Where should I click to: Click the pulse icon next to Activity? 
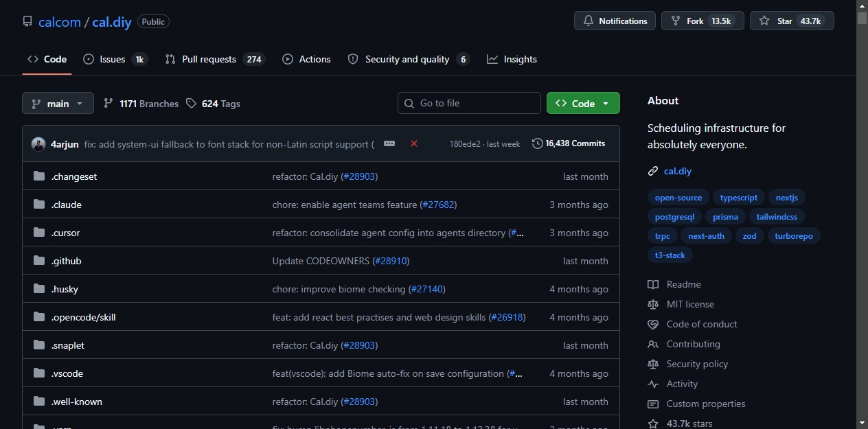click(x=653, y=384)
